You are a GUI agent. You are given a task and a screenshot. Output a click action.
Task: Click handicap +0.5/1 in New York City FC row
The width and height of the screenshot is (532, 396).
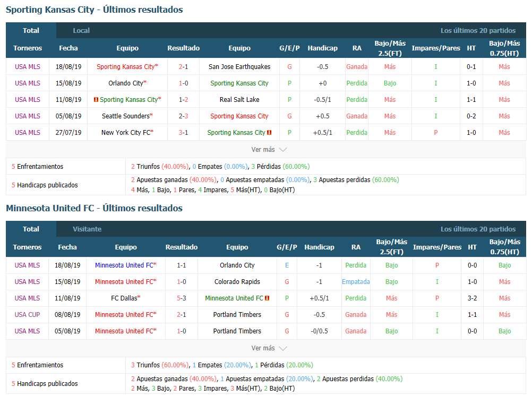[322, 133]
